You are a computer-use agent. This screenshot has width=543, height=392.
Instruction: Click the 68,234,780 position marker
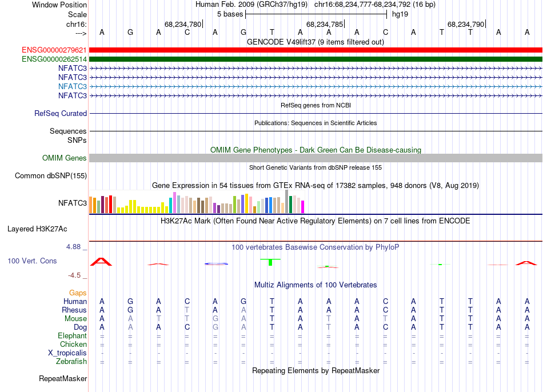tap(183, 24)
